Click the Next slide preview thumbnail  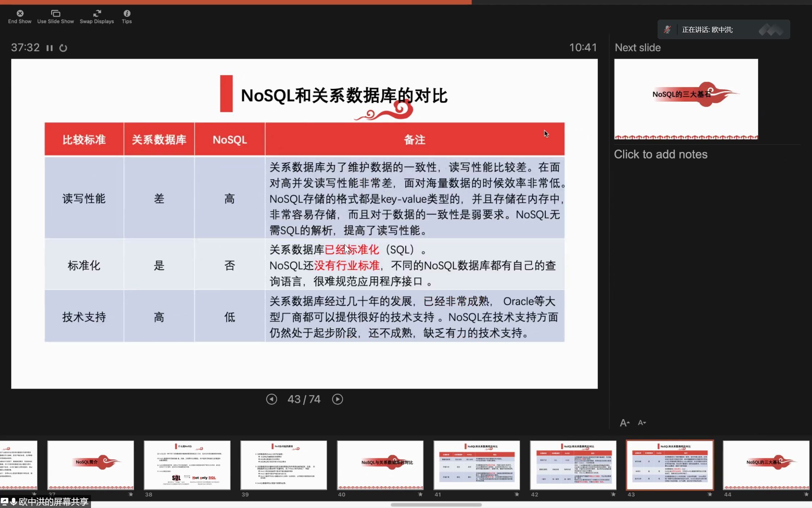(x=686, y=99)
